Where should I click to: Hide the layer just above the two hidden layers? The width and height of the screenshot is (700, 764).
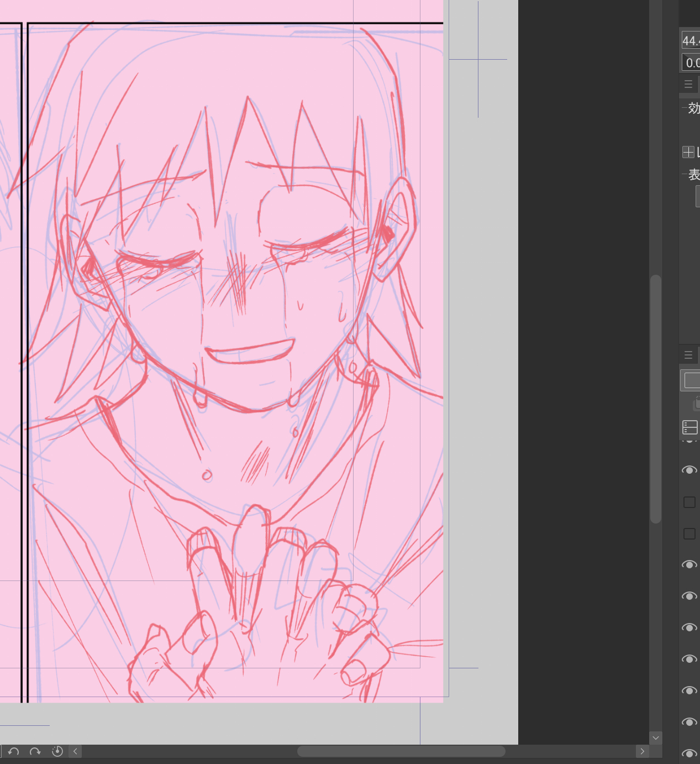click(x=689, y=470)
